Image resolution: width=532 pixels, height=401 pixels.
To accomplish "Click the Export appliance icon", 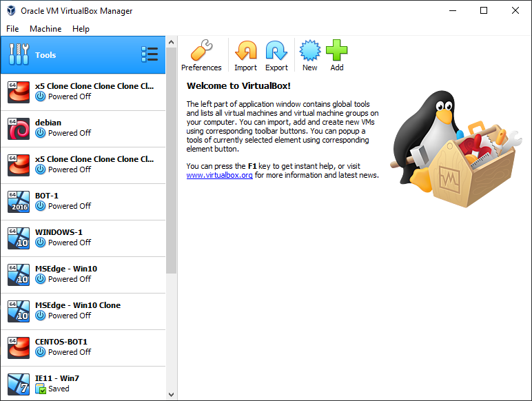I will coord(276,51).
